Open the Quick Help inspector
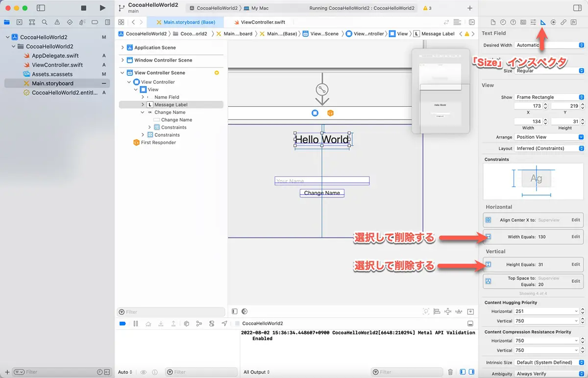Image resolution: width=588 pixels, height=378 pixels. 513,22
